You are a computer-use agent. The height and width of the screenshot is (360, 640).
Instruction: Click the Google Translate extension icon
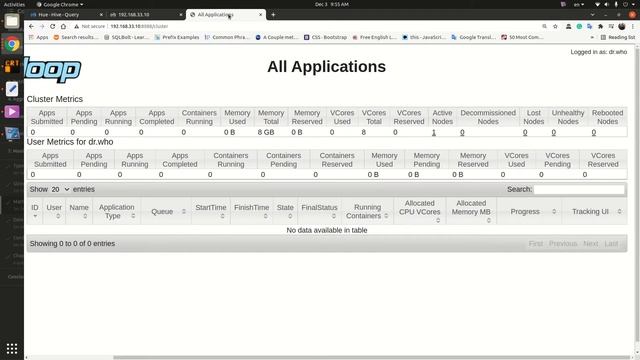(x=589, y=26)
